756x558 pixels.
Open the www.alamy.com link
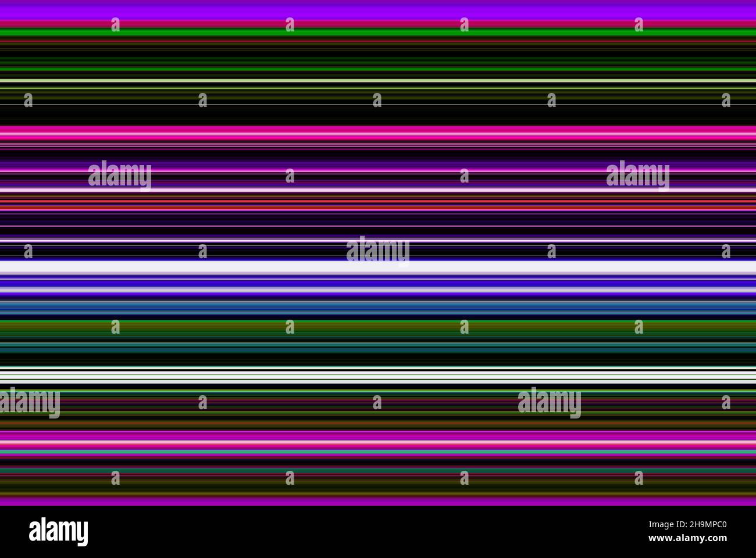tap(688, 538)
